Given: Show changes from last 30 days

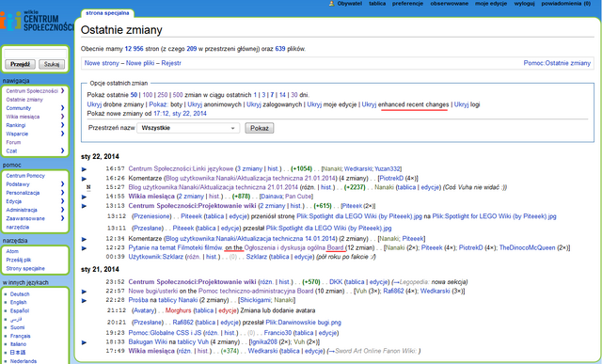Looking at the screenshot, I should click(x=294, y=95).
